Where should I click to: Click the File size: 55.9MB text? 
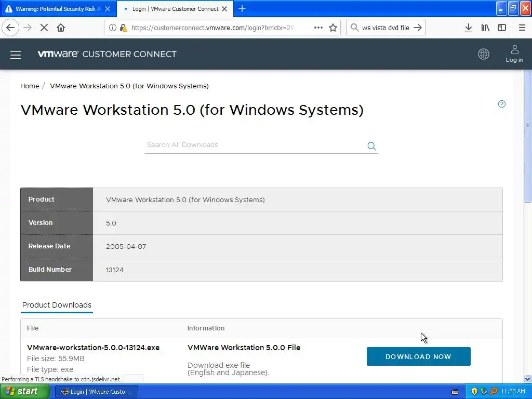(56, 358)
